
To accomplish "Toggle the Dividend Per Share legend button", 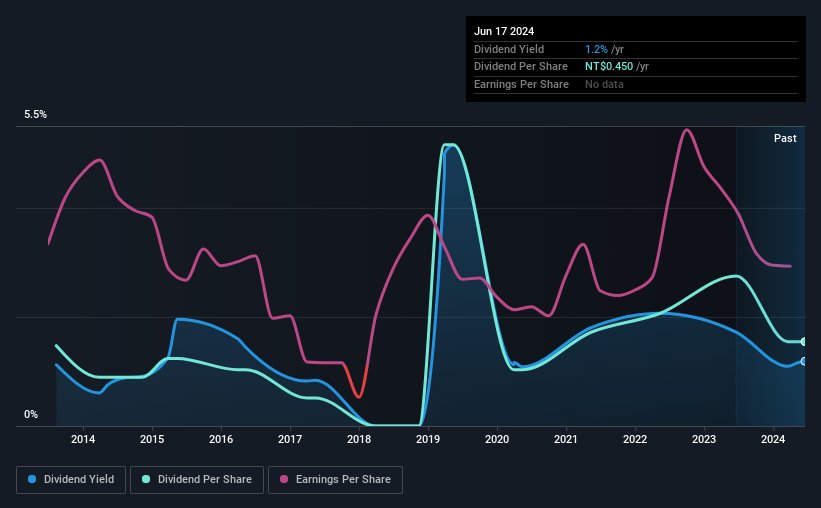I will coord(197,480).
